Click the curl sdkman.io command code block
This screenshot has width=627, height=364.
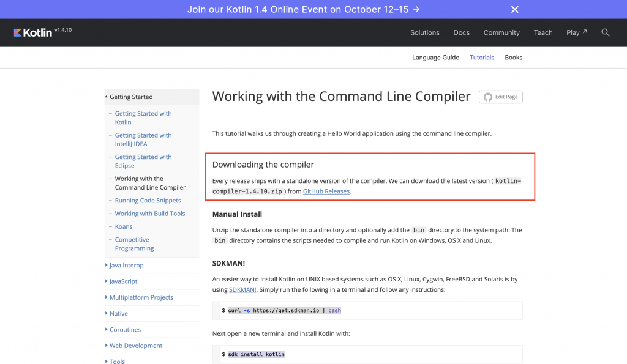[367, 310]
